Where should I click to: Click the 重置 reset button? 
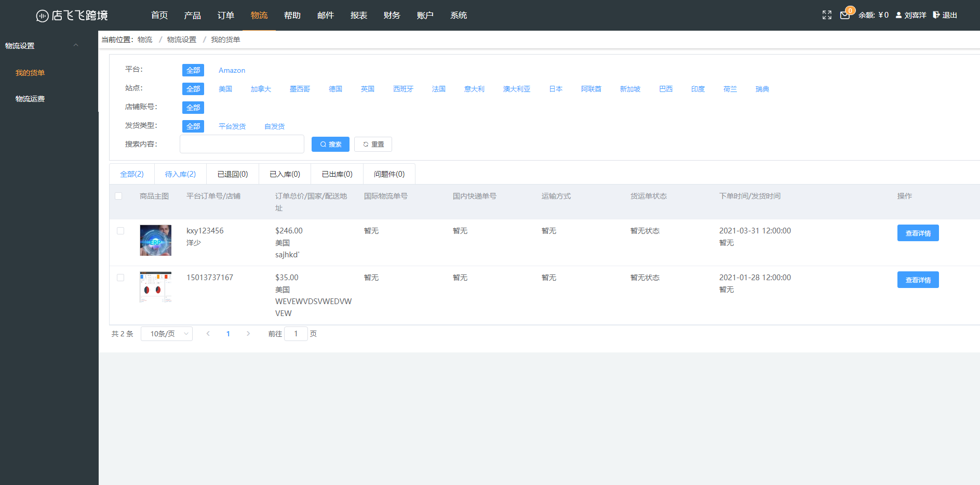pyautogui.click(x=373, y=145)
